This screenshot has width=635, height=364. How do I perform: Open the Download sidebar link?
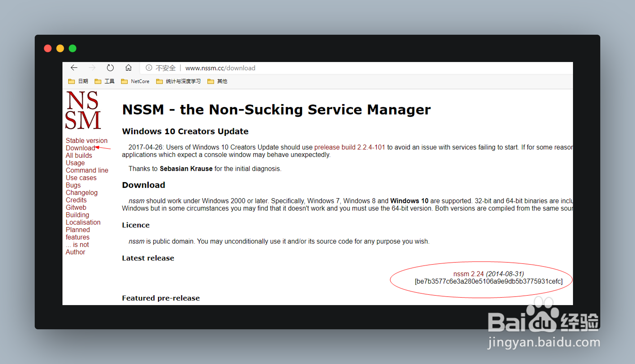point(80,148)
